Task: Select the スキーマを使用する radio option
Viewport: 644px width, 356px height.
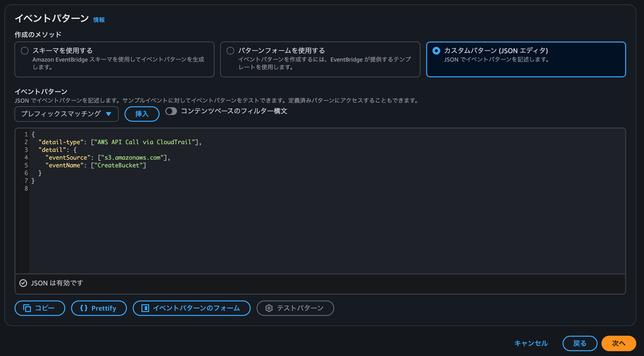Action: click(x=24, y=50)
